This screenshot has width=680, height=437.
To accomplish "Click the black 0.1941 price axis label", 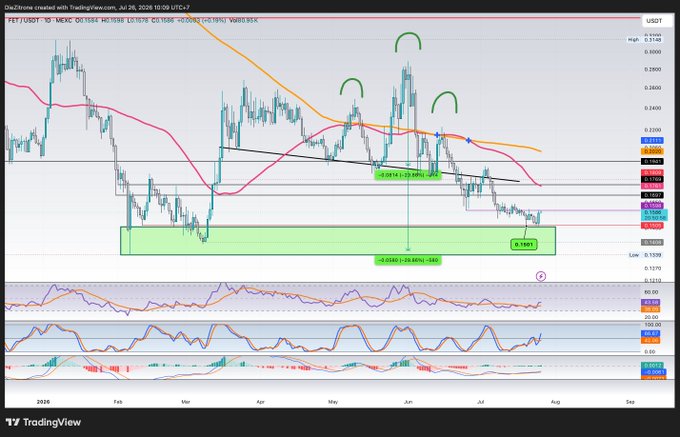I will pyautogui.click(x=652, y=161).
